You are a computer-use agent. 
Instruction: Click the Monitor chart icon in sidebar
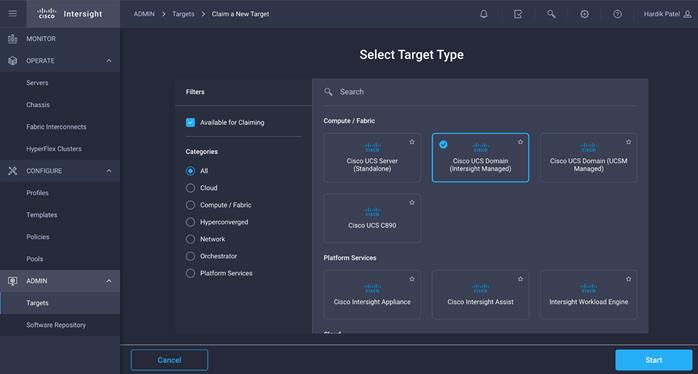pos(12,39)
